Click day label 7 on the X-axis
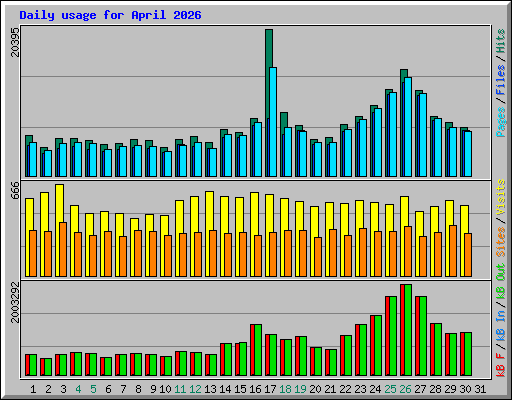This screenshot has height=400, width=512. point(123,389)
